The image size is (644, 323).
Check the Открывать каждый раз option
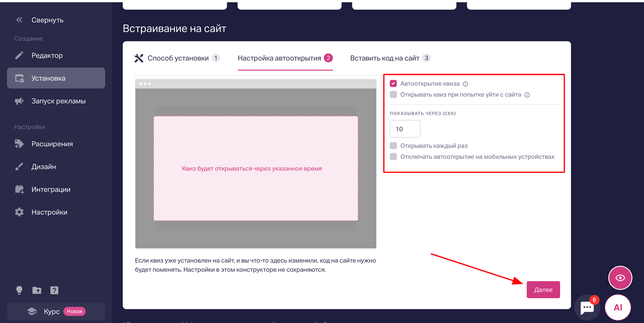(393, 145)
